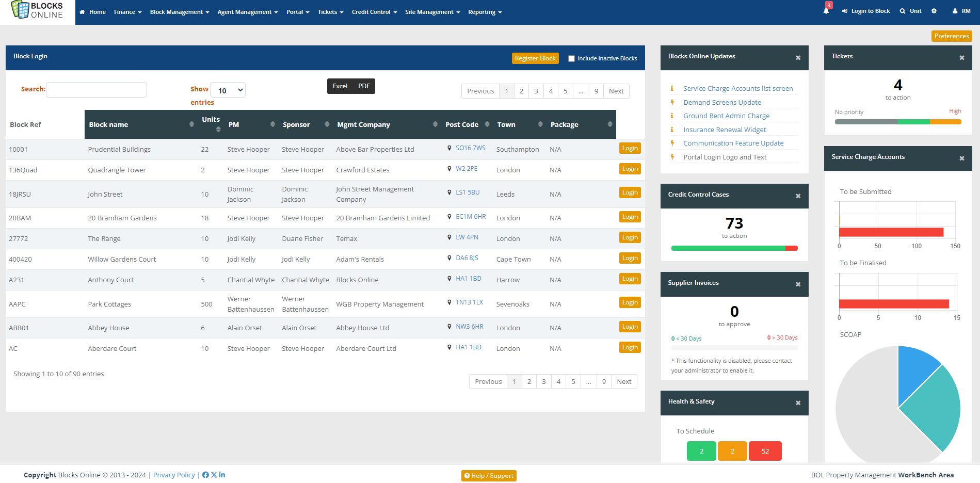Click the Register Block button

535,58
